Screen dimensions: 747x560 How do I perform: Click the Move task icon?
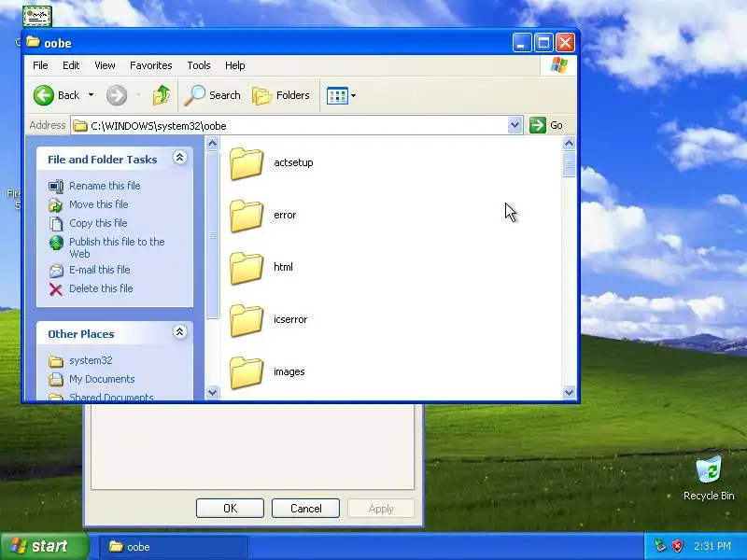[56, 204]
